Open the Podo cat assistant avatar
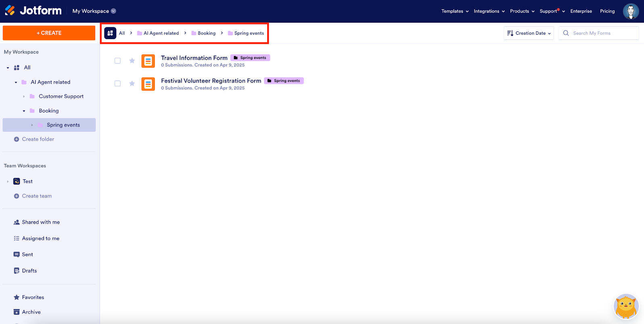 [x=626, y=306]
